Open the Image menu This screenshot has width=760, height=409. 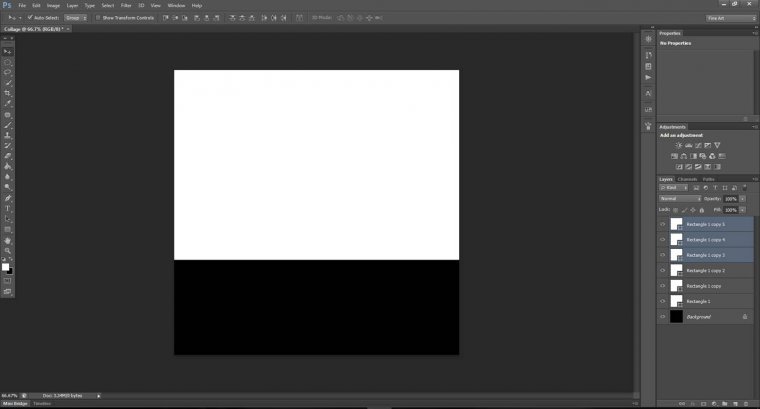coord(53,5)
